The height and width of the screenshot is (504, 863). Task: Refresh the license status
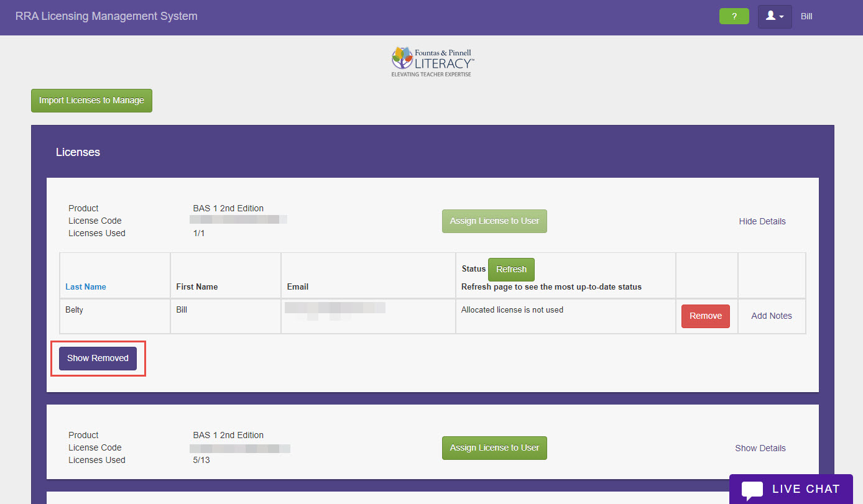pos(511,269)
